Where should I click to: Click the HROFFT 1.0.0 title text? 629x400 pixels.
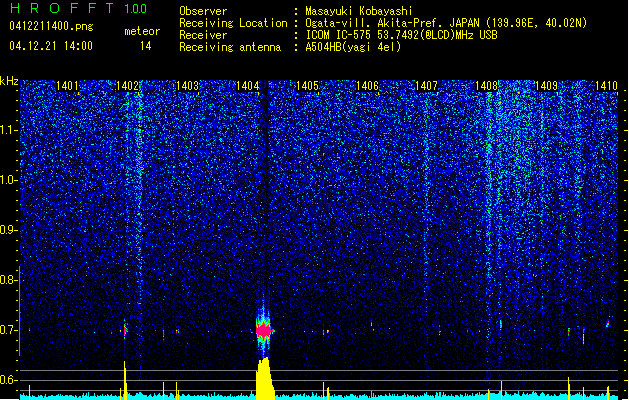point(79,8)
